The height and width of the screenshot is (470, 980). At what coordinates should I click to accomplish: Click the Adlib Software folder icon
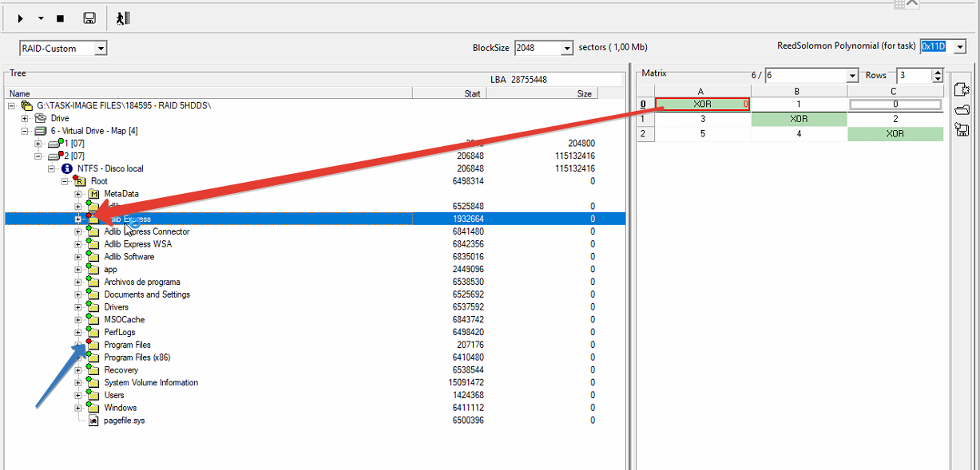(93, 256)
